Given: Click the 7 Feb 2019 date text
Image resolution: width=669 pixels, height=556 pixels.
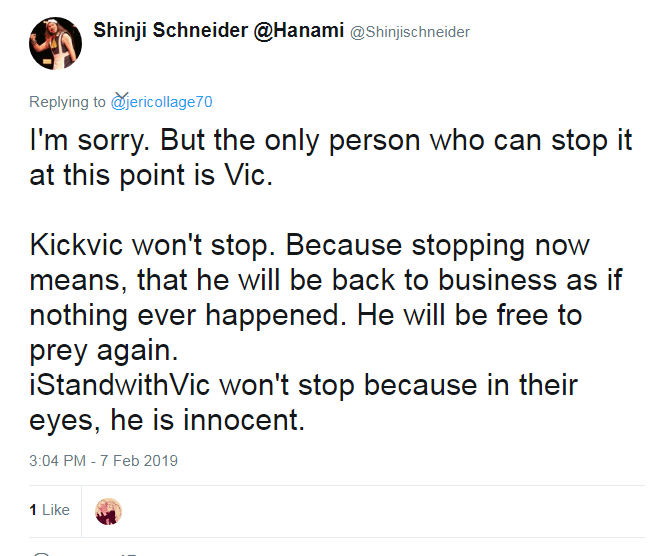Looking at the screenshot, I should (x=139, y=461).
